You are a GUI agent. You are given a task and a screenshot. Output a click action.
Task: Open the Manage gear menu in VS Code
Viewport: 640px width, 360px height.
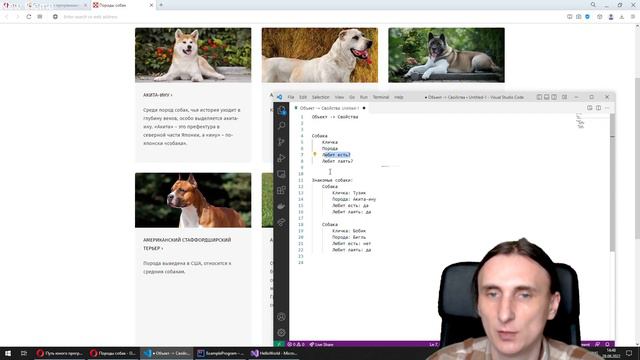(x=281, y=333)
